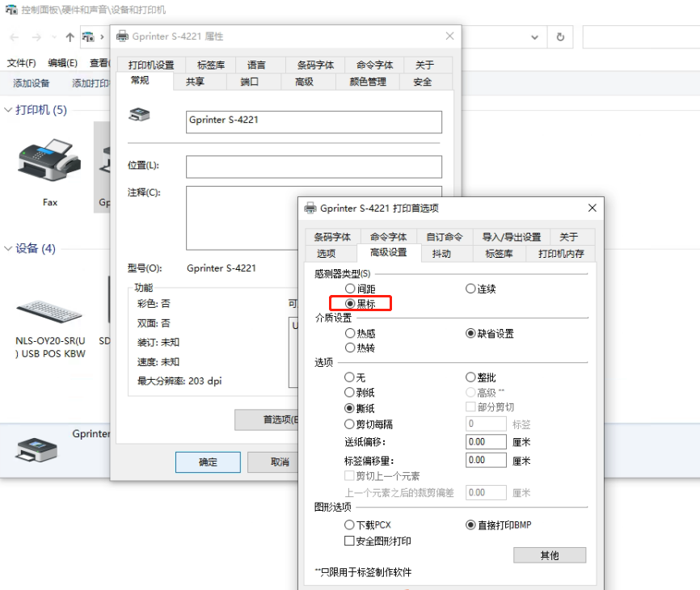
Task: Select the 黑标 sensor type radio button
Action: pyautogui.click(x=350, y=303)
